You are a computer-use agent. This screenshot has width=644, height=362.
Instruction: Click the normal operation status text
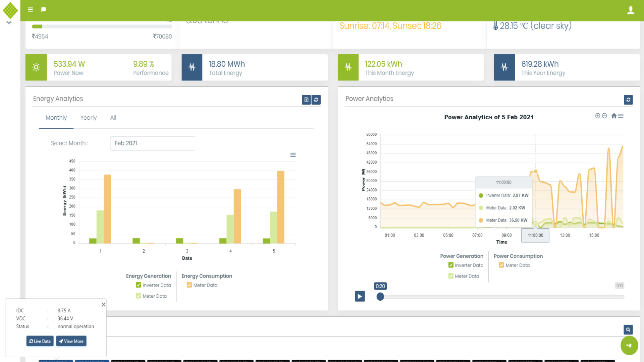pyautogui.click(x=76, y=326)
